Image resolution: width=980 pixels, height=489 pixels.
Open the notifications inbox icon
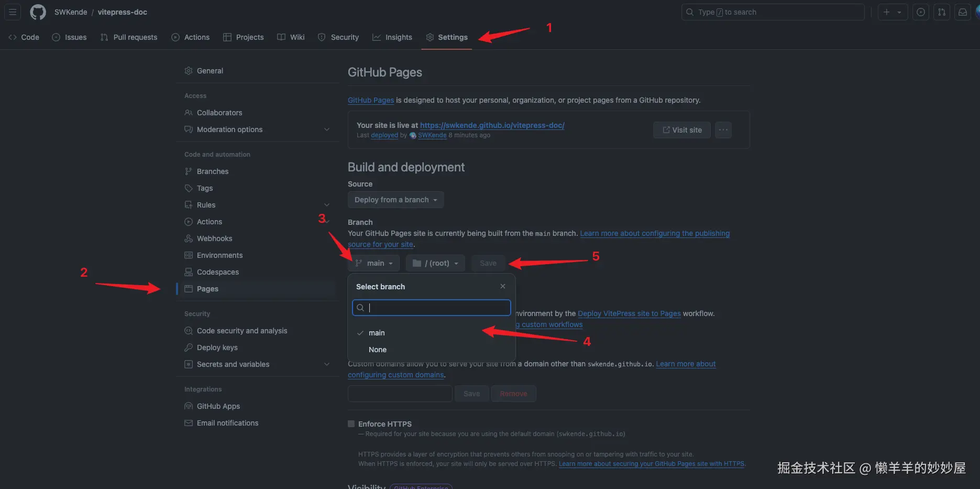[x=963, y=12]
